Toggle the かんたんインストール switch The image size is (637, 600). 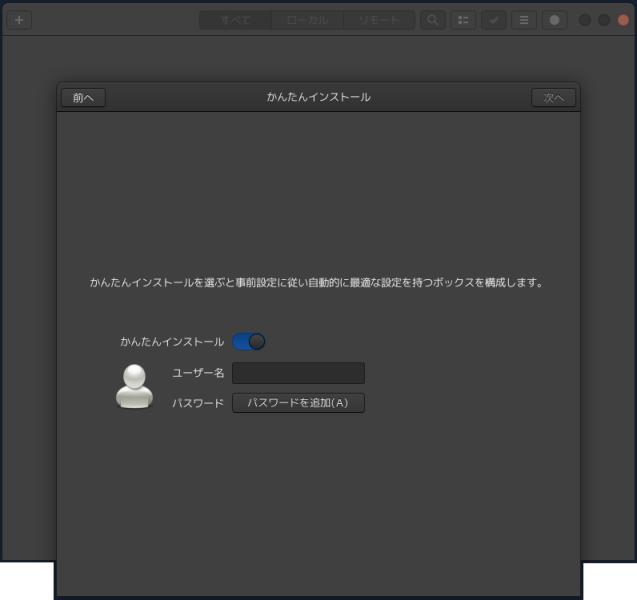click(249, 342)
